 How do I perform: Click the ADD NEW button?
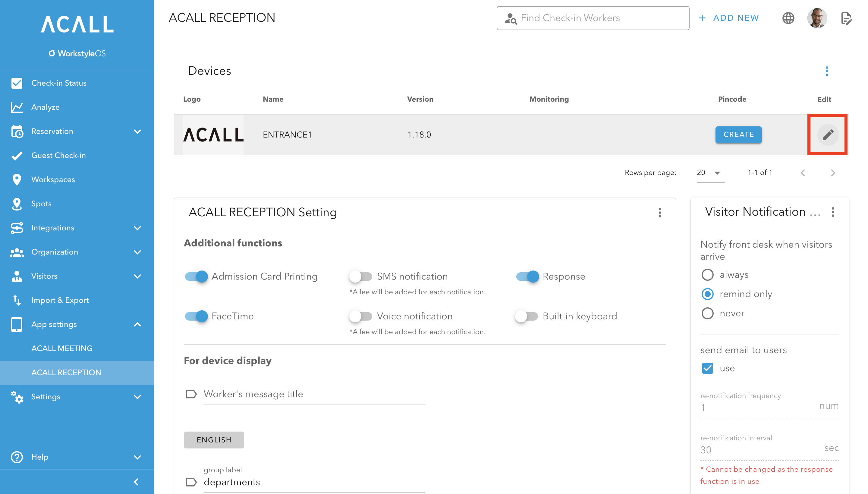coord(729,18)
